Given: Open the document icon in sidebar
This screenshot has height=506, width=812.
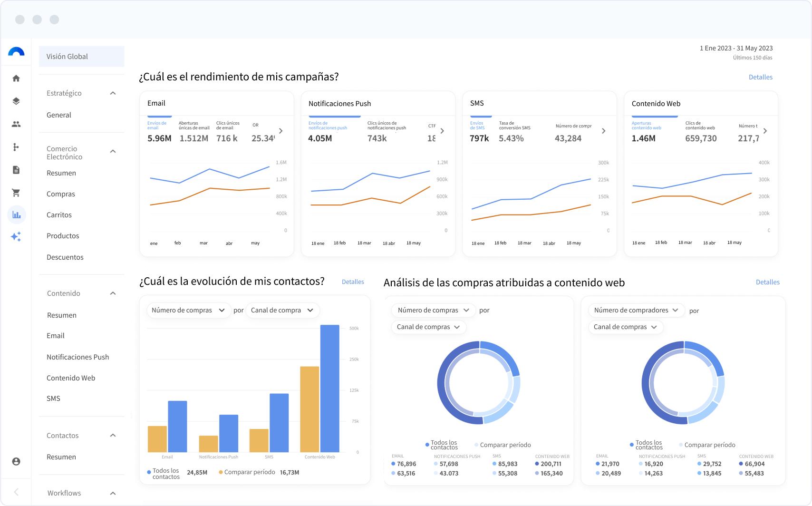Looking at the screenshot, I should click(x=16, y=170).
